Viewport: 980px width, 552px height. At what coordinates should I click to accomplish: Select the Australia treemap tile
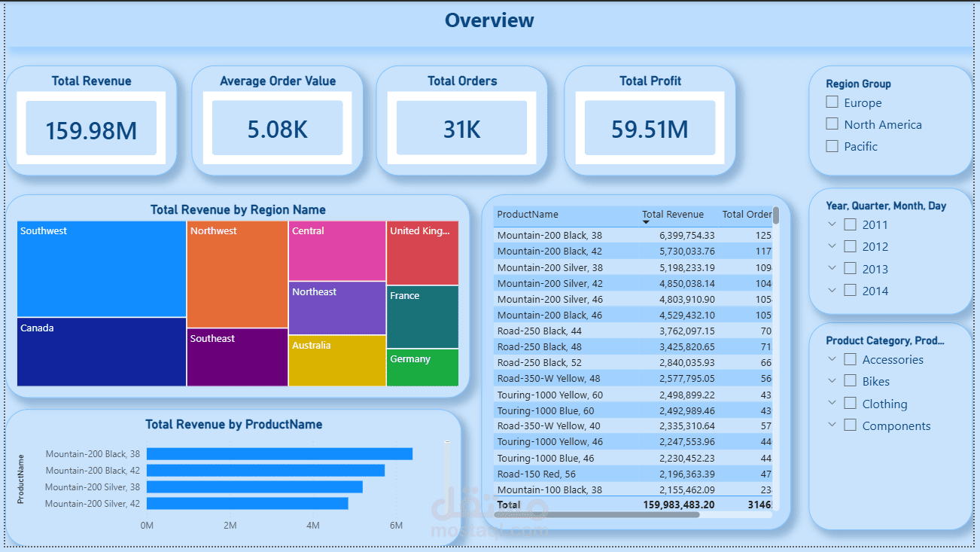pos(337,361)
